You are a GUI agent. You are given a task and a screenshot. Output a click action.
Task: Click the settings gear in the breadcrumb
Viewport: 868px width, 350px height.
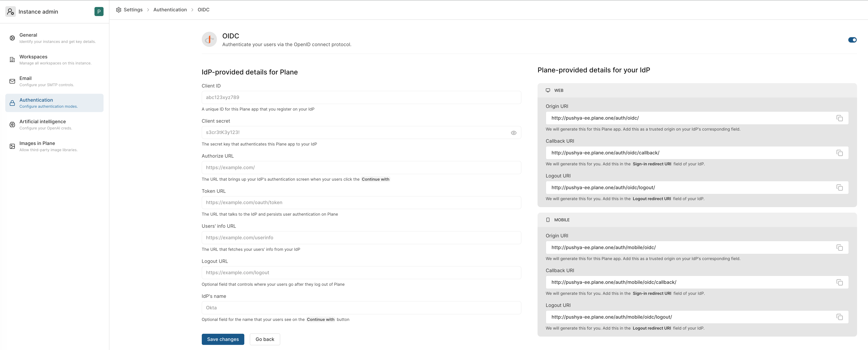119,10
